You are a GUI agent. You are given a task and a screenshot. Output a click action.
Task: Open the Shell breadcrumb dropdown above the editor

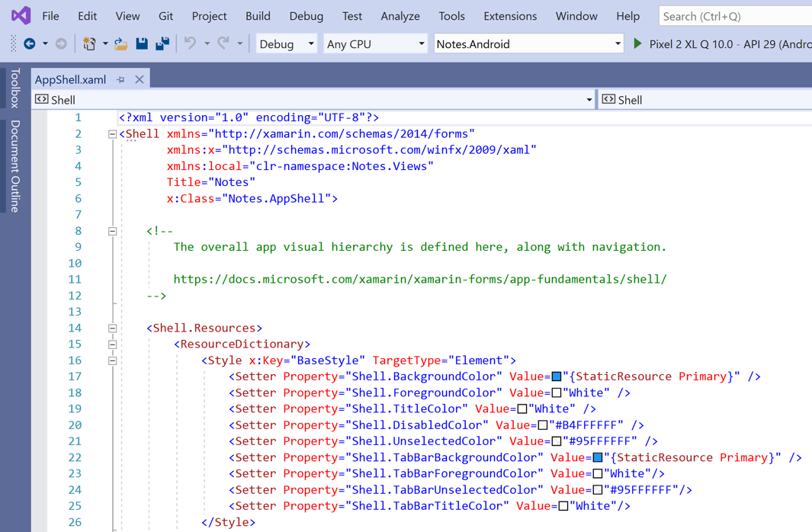(588, 99)
